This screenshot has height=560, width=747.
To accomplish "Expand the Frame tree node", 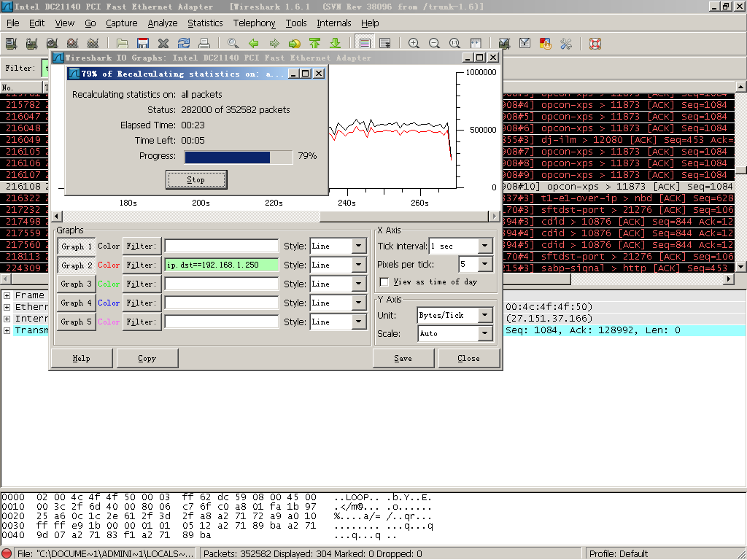I will tap(7, 295).
